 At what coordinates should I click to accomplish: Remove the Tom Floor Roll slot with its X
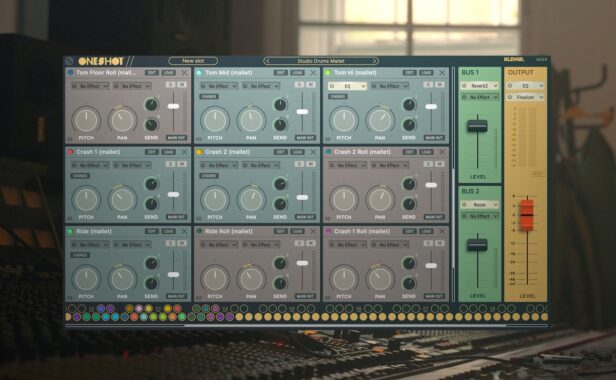(x=184, y=73)
